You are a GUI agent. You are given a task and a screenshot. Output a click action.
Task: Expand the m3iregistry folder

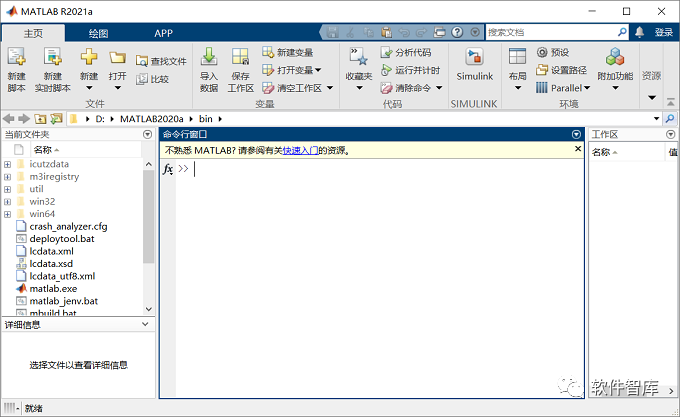[7, 177]
